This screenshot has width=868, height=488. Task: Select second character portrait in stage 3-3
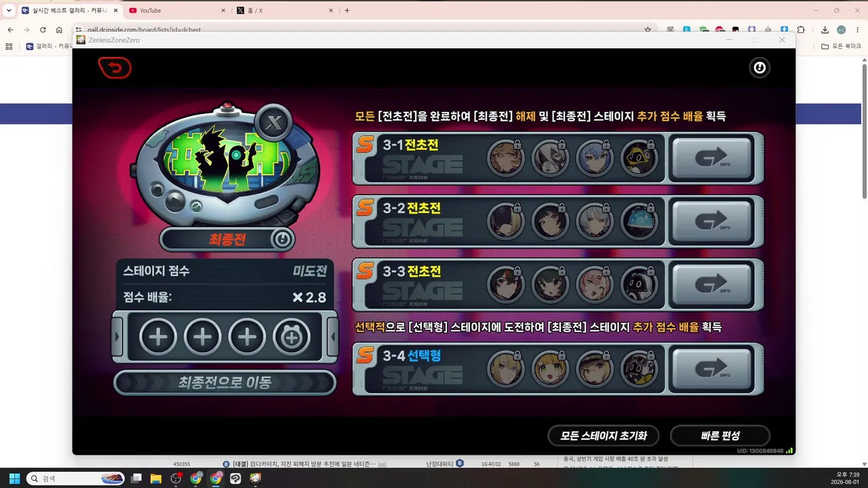pyautogui.click(x=550, y=285)
